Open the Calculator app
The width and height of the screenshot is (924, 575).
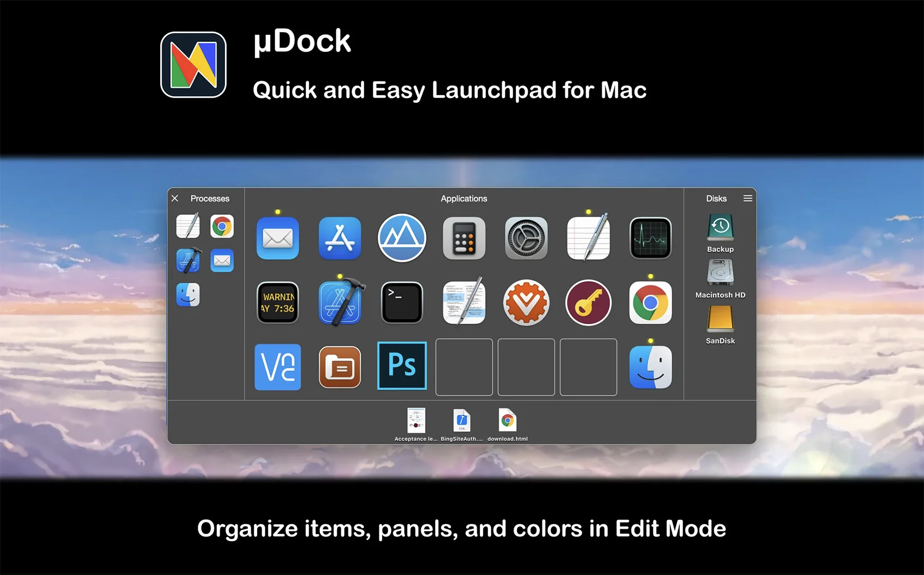[464, 238]
